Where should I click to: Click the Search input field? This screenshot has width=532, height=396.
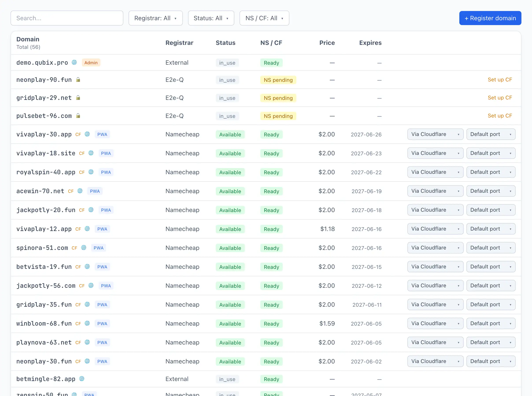coord(67,18)
